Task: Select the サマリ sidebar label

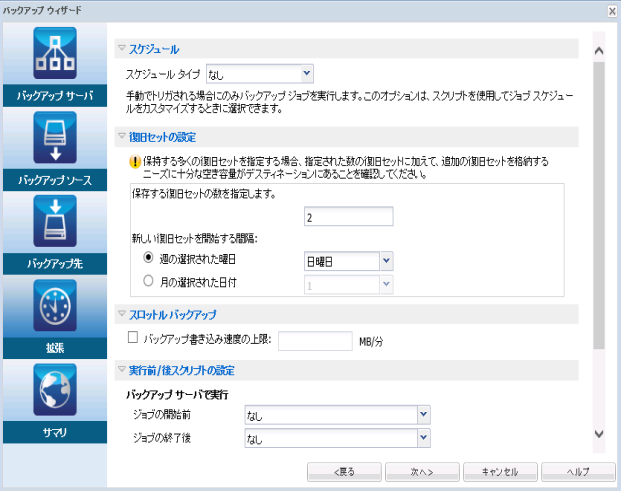Action: 55,432
